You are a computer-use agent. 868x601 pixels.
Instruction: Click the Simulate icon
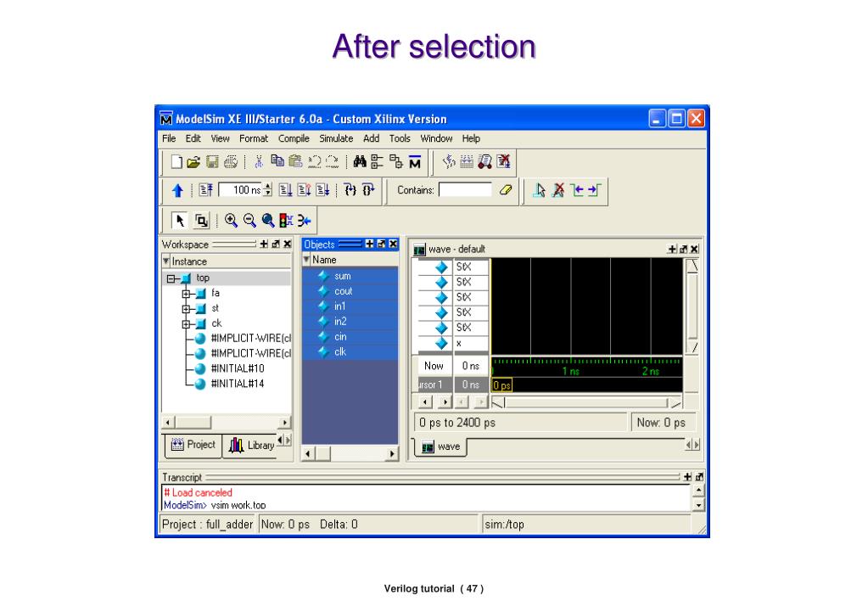click(485, 161)
